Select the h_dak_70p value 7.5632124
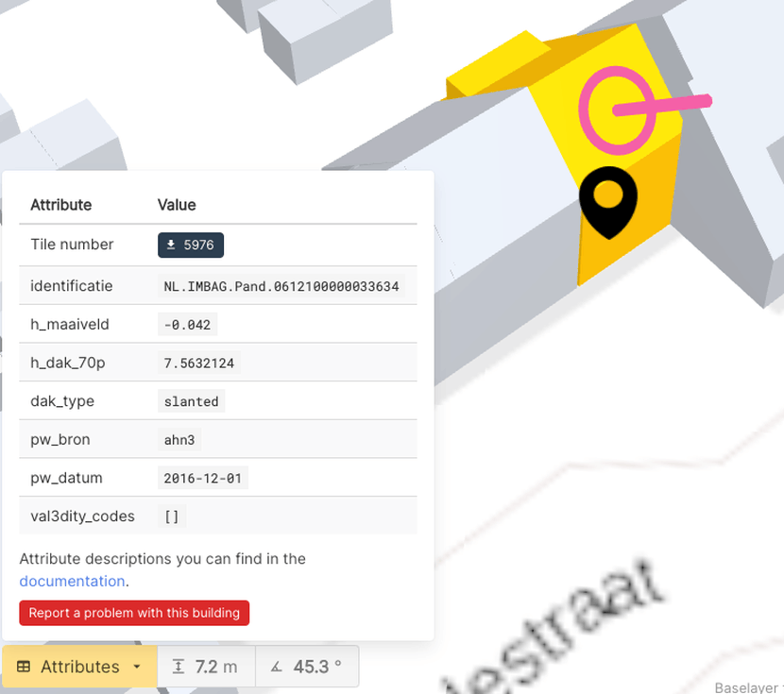Screen dimensions: 784x694 click(x=199, y=364)
